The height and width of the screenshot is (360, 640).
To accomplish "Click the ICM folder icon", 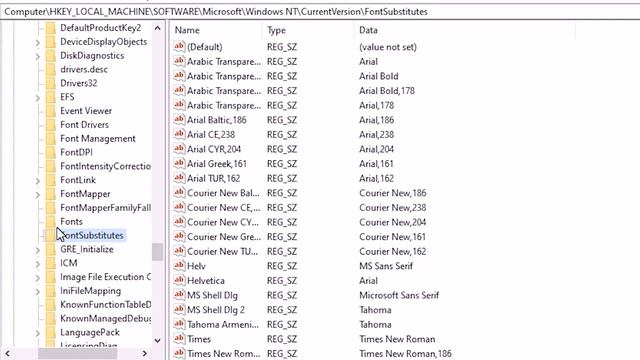I will (x=51, y=263).
